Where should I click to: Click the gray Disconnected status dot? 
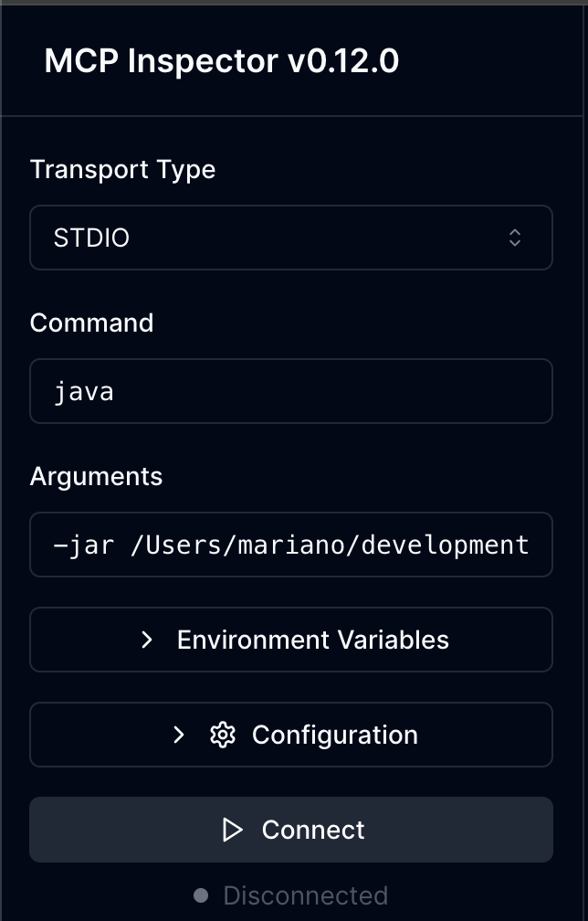[201, 895]
